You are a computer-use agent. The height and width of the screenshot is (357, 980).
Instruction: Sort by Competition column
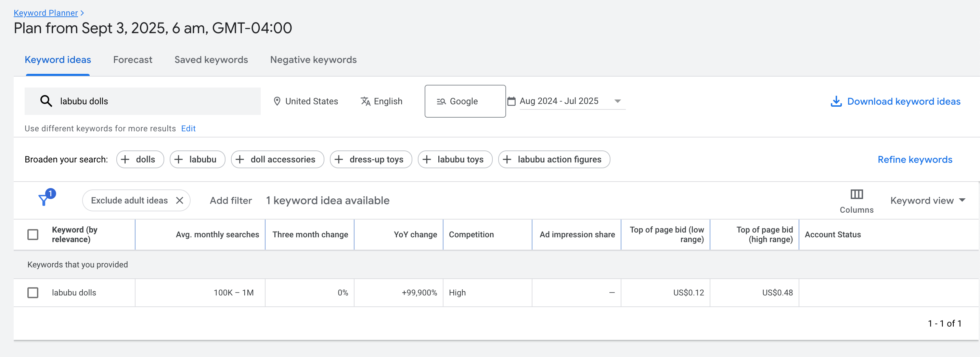point(472,235)
